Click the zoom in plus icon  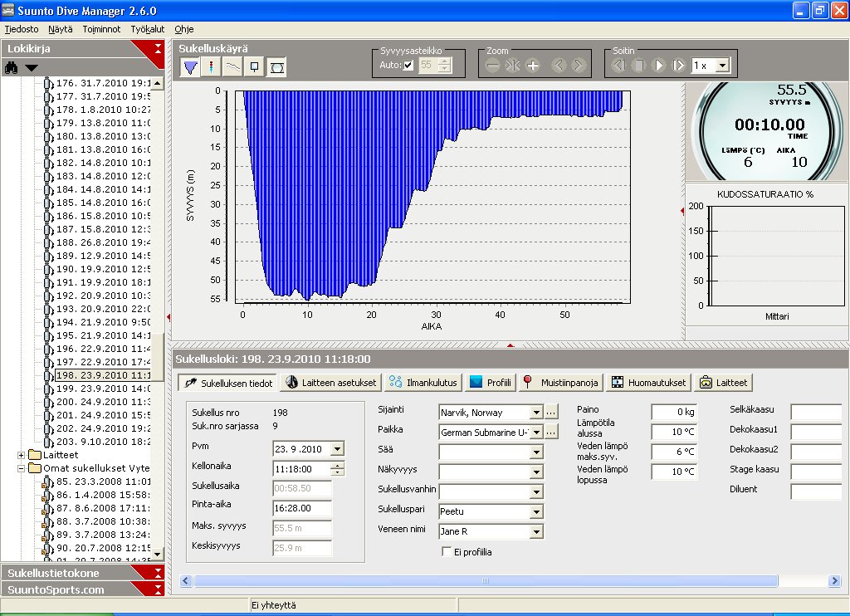533,66
